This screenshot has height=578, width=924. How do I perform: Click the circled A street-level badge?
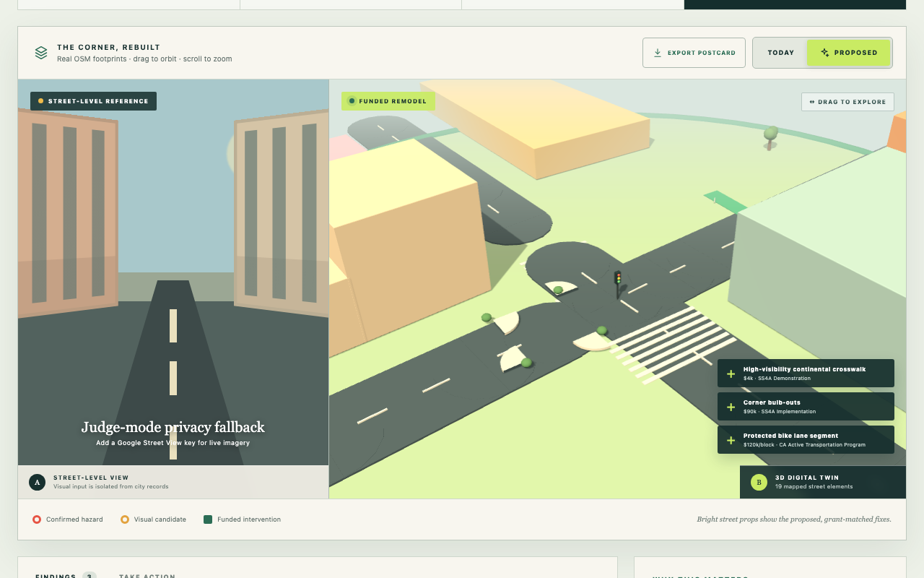coord(37,482)
